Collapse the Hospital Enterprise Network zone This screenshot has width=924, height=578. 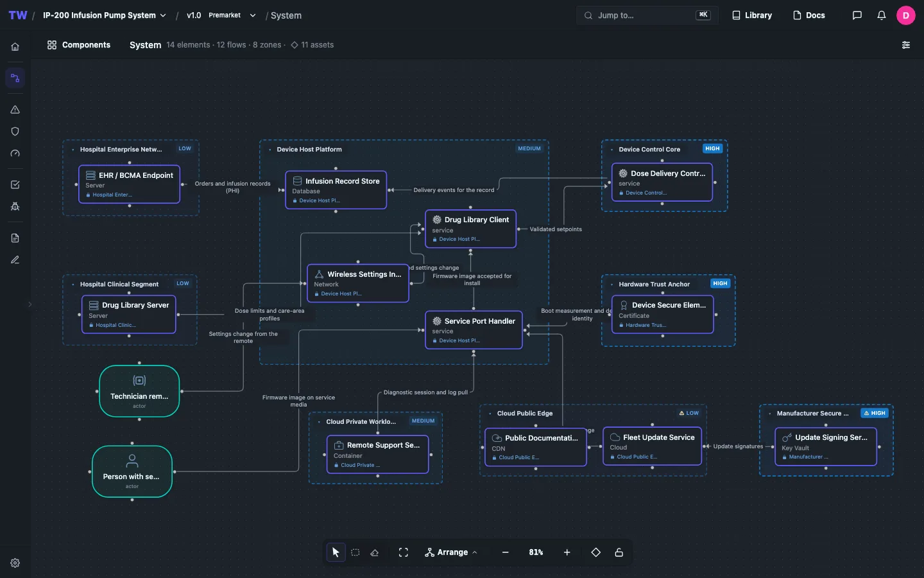(73, 150)
